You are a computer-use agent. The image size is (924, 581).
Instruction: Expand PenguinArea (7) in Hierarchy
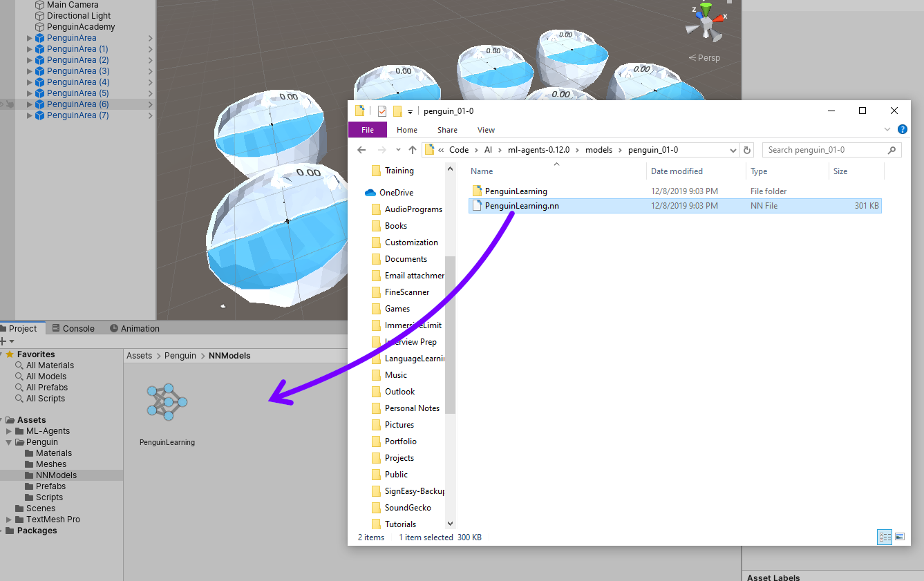click(30, 115)
